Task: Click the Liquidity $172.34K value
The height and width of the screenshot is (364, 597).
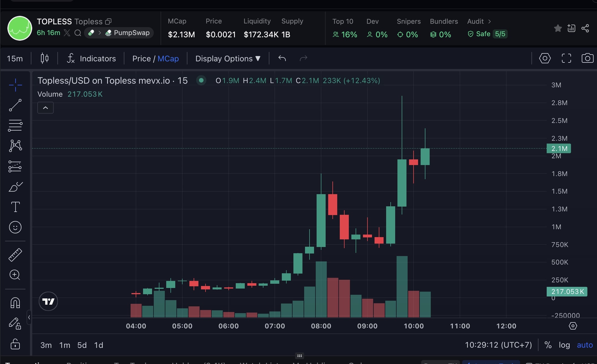Action: 261,34
